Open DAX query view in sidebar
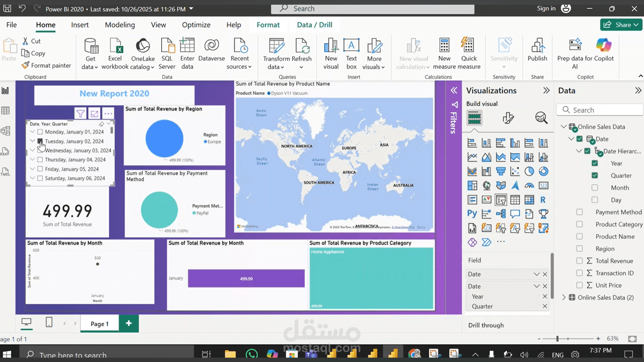Screen dimensions: 644x362 point(5,152)
